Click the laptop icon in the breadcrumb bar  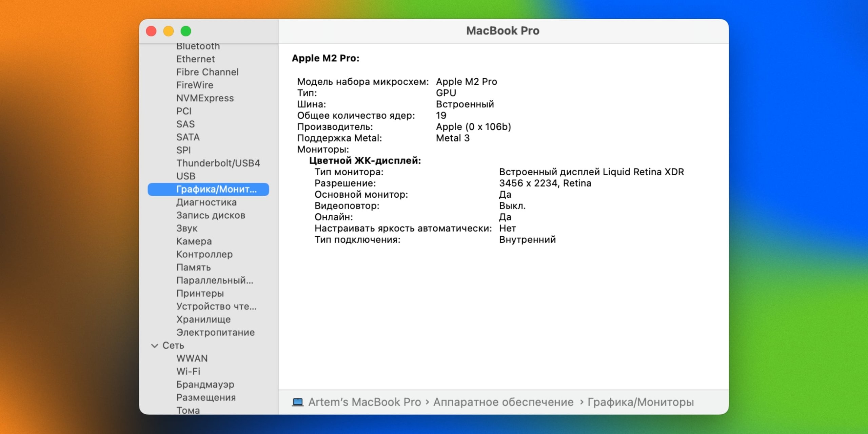[297, 402]
